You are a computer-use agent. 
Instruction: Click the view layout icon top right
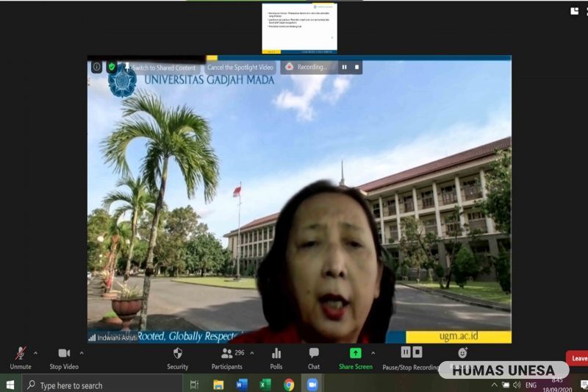575,11
